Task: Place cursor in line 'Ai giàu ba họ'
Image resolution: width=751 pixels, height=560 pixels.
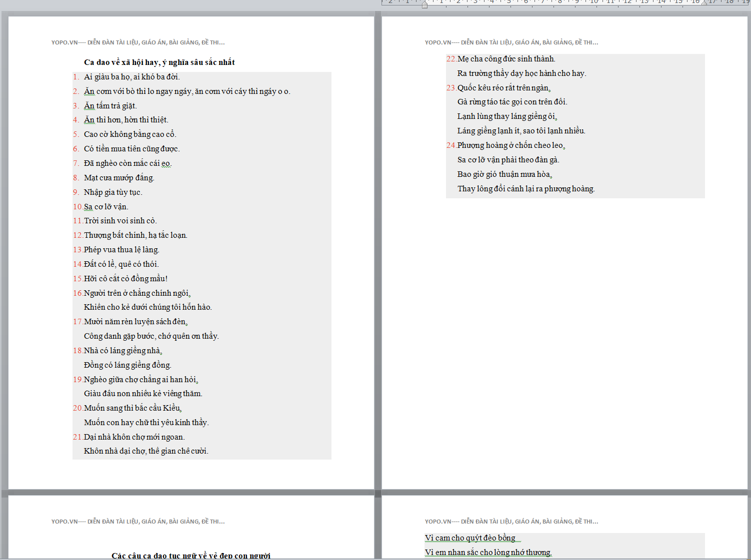Action: (131, 77)
